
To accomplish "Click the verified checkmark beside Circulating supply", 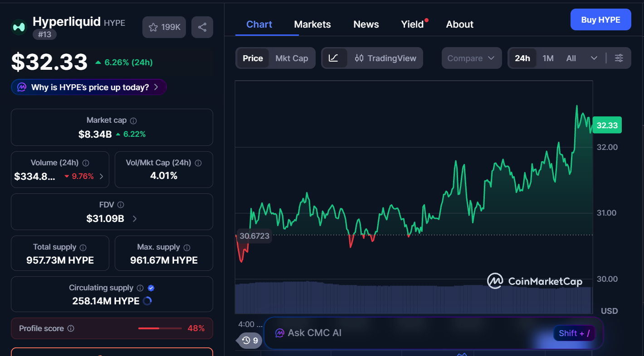I will click(151, 288).
